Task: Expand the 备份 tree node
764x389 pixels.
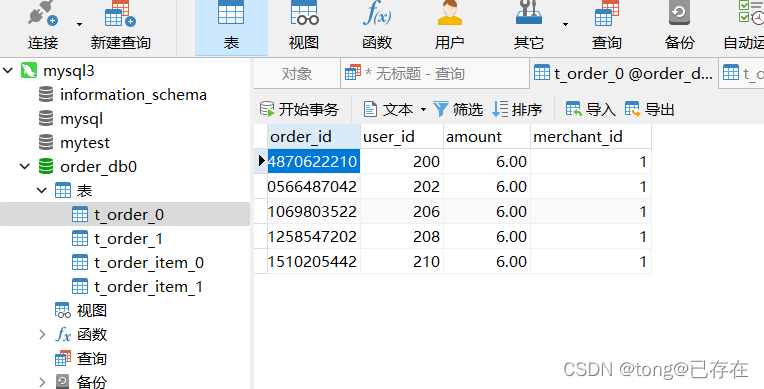Action: pyautogui.click(x=42, y=383)
